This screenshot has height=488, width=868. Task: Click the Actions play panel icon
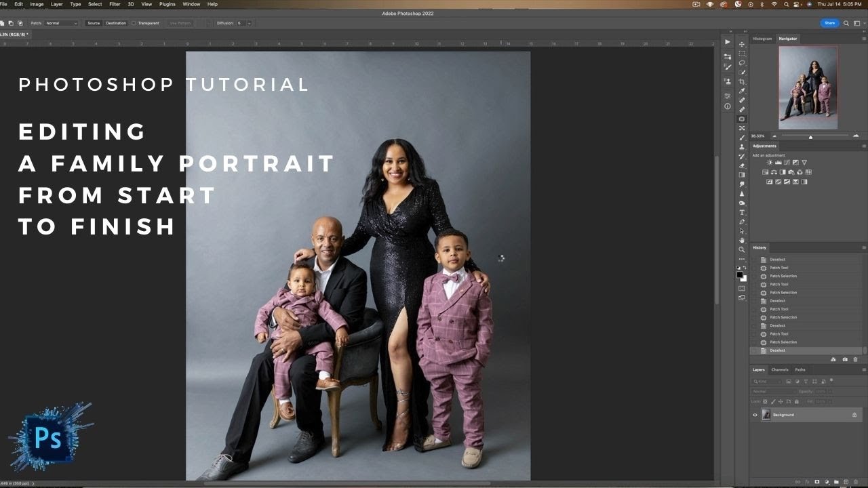pyautogui.click(x=728, y=42)
